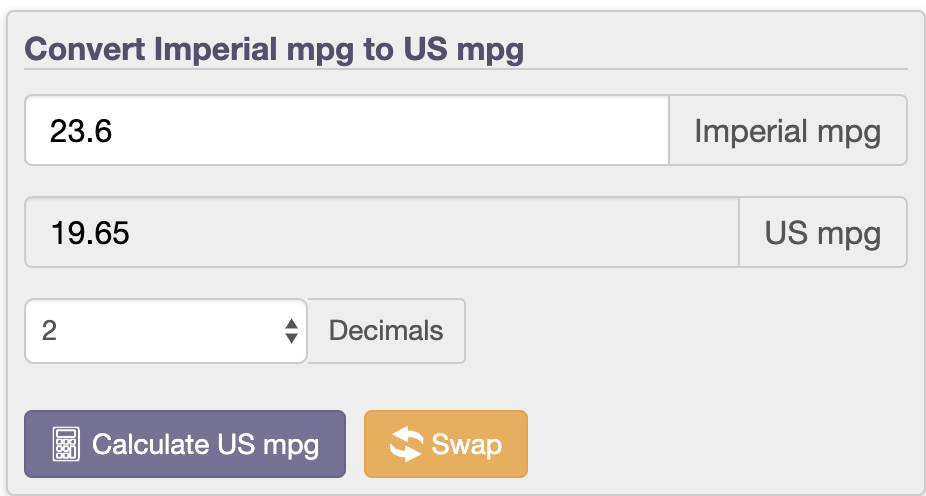
Task: Focus the Imperial mpg input field
Action: tap(346, 130)
